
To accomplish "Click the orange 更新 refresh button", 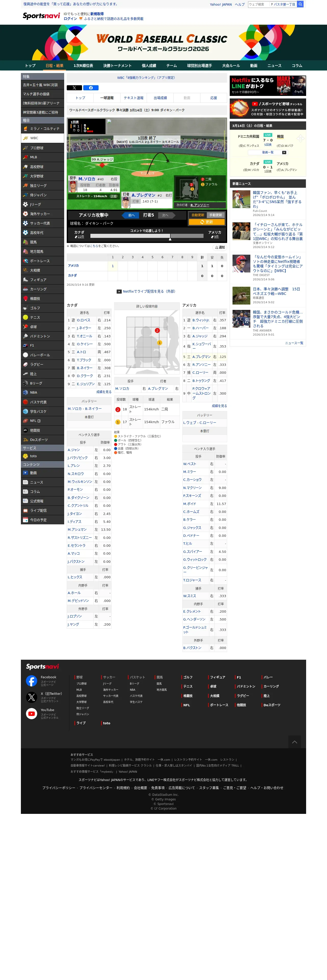I will point(207,222).
